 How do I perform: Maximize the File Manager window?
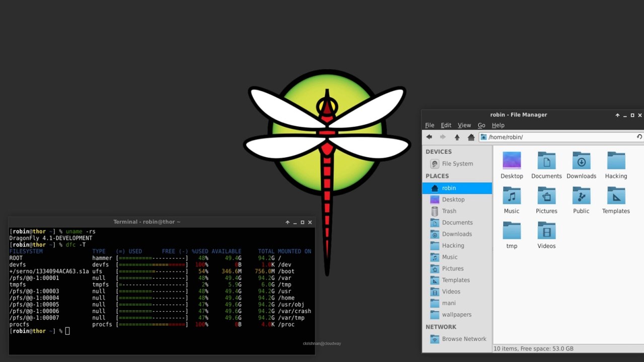[x=632, y=115]
